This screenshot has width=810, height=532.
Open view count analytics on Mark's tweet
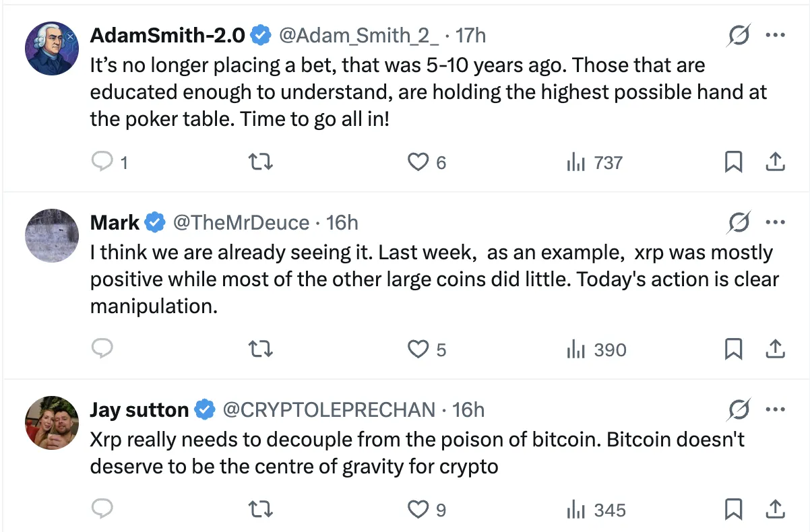[578, 349]
